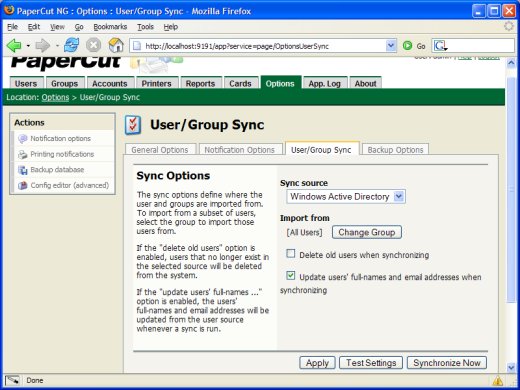The height and width of the screenshot is (390, 520).
Task: Click the [All Users] import value
Action: (304, 232)
